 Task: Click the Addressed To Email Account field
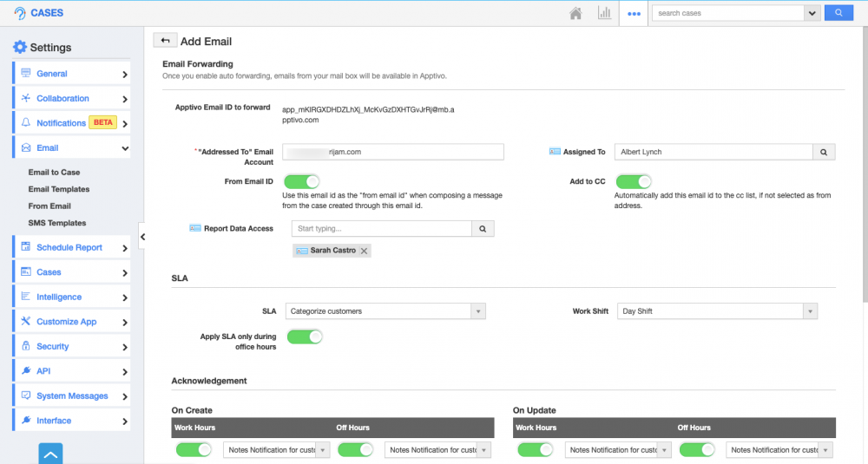click(x=392, y=152)
